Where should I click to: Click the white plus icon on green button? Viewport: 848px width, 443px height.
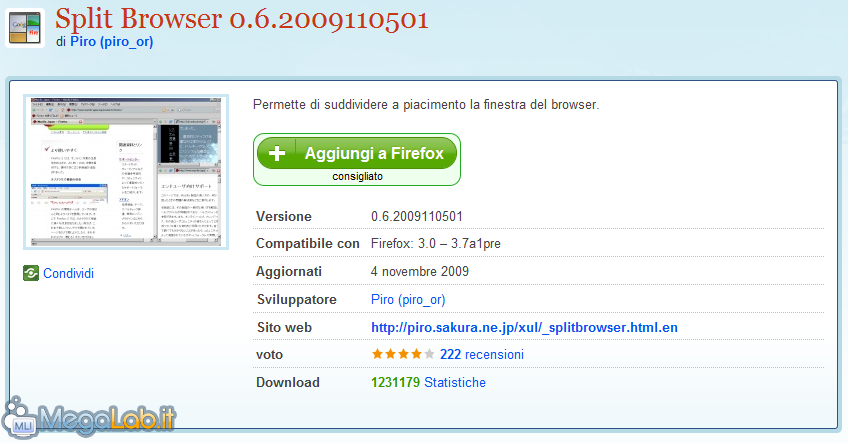[x=277, y=153]
